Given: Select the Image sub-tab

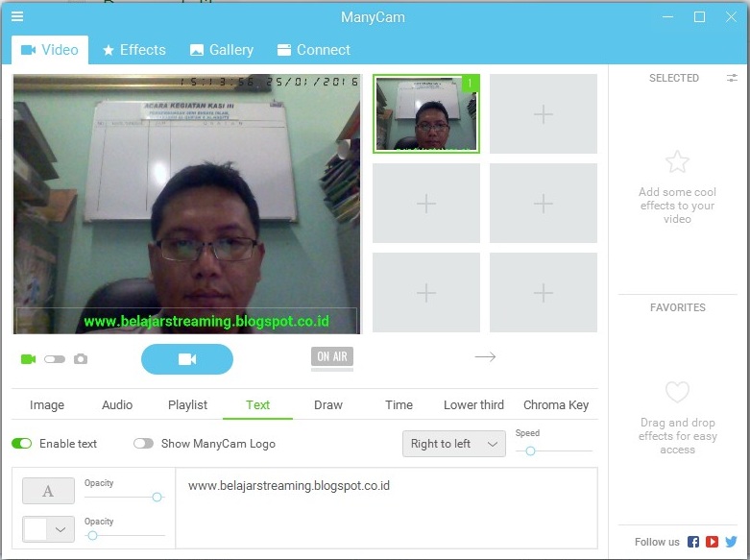Looking at the screenshot, I should tap(47, 405).
